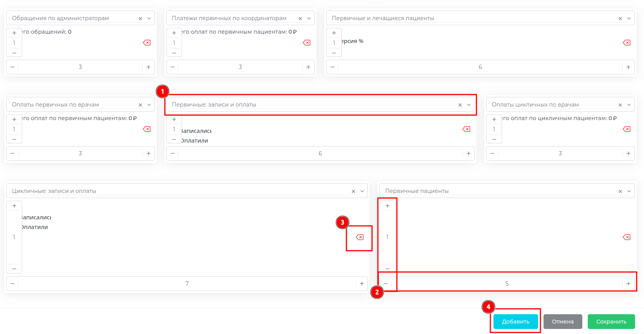Viewport: 644px width, 334px height.
Task: Save changes with the Сохранить button
Action: [x=611, y=321]
